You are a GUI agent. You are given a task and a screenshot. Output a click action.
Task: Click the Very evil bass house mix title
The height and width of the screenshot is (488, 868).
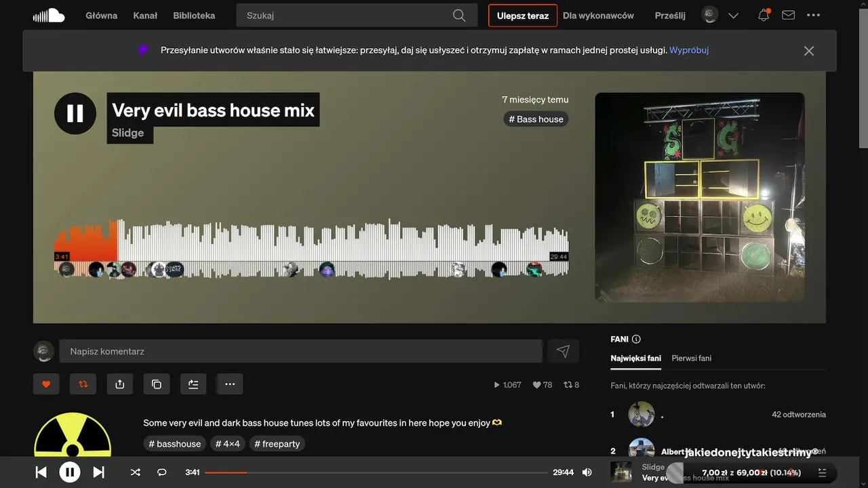pos(214,110)
